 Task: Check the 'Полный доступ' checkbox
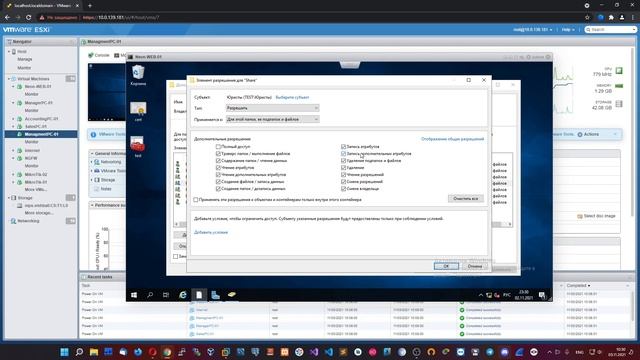tap(218, 147)
